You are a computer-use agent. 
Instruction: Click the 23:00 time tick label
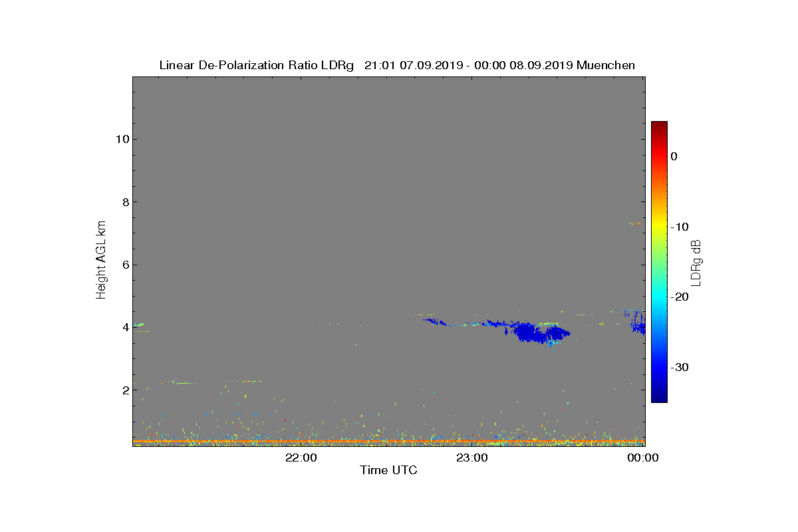[x=472, y=458]
